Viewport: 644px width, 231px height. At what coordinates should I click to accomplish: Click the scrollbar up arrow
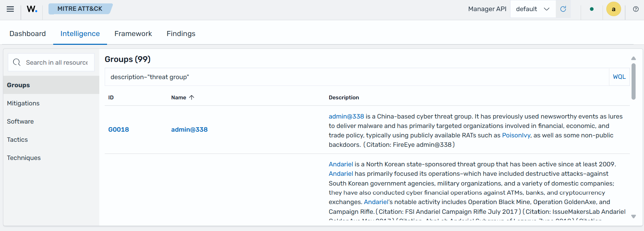tap(634, 58)
